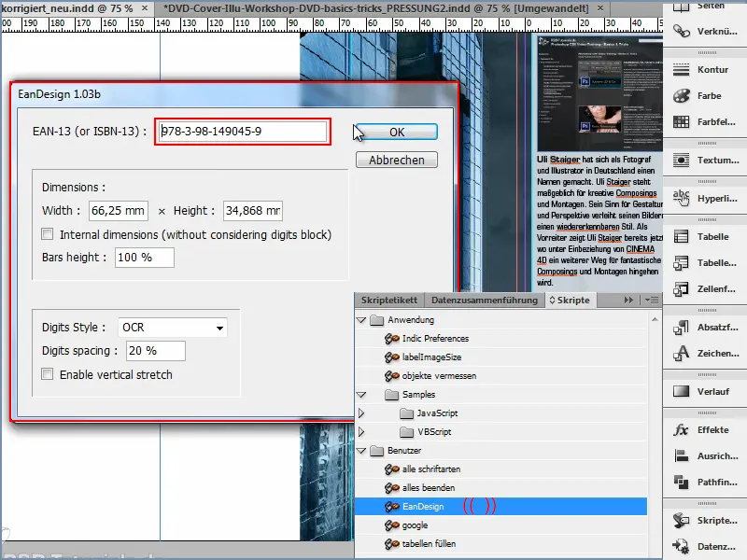Viewport: 747px width, 560px height.
Task: Open the Seiten panel icon
Action: 682,7
